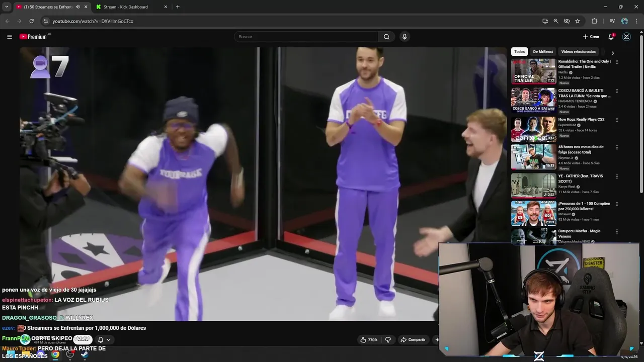This screenshot has height=362, width=644.
Task: Close the Stream - Kick Dashboard tab
Action: point(166,7)
